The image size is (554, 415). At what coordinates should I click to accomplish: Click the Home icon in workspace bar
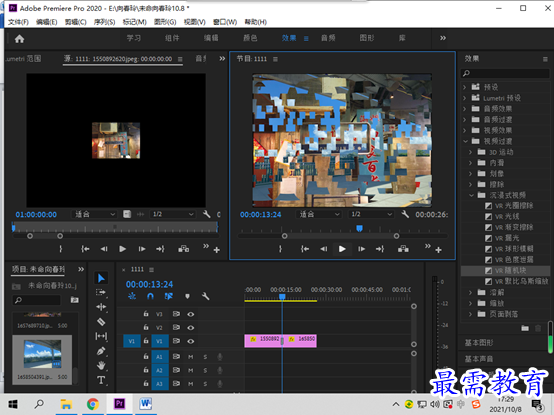click(19, 38)
